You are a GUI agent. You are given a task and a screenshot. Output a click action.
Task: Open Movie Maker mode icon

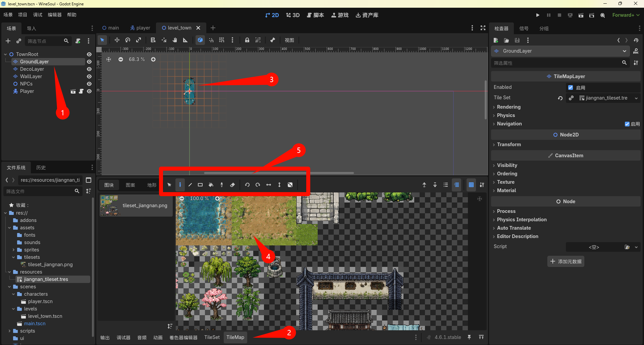[603, 15]
